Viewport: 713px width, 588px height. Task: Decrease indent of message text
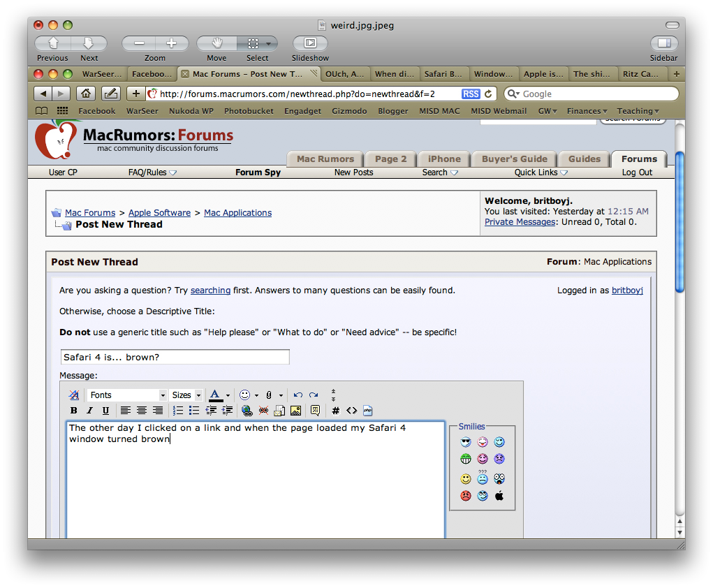click(210, 411)
